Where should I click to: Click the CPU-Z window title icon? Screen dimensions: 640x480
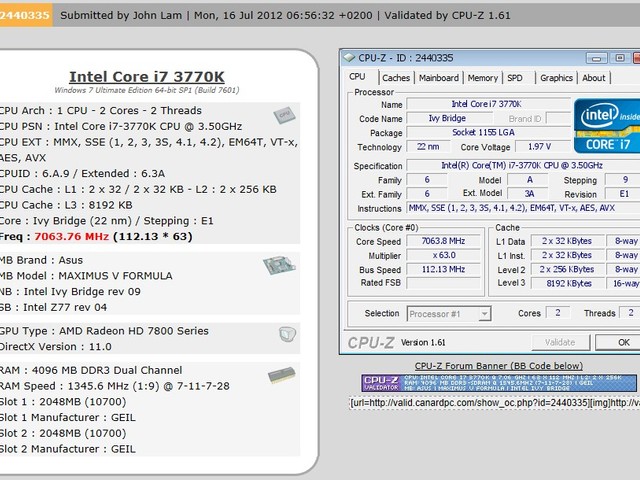coord(349,58)
